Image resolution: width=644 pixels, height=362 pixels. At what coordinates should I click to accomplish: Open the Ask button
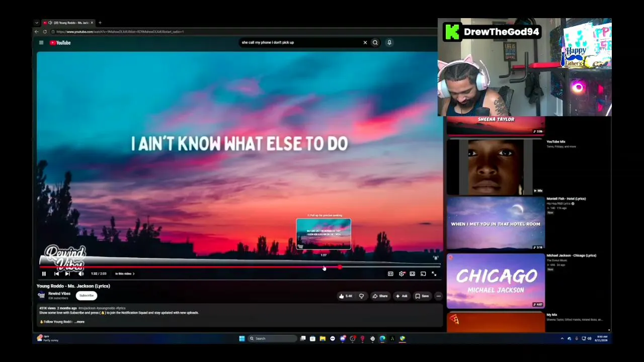tap(401, 296)
